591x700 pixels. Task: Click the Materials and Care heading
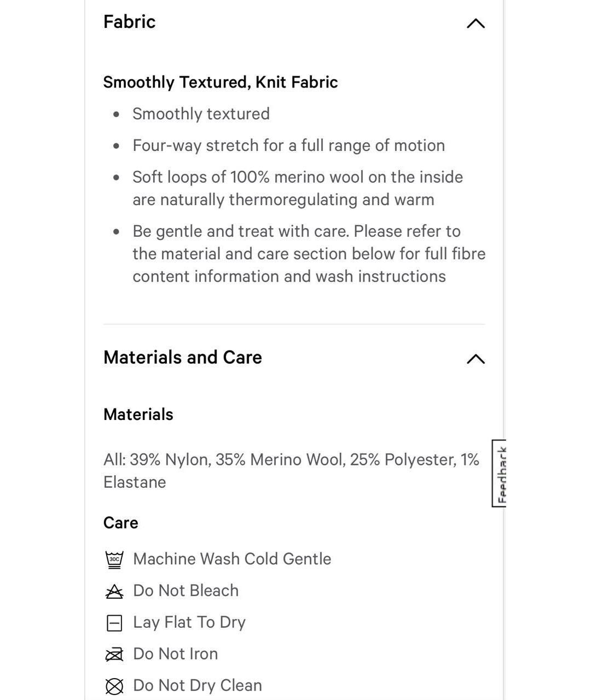tap(183, 357)
